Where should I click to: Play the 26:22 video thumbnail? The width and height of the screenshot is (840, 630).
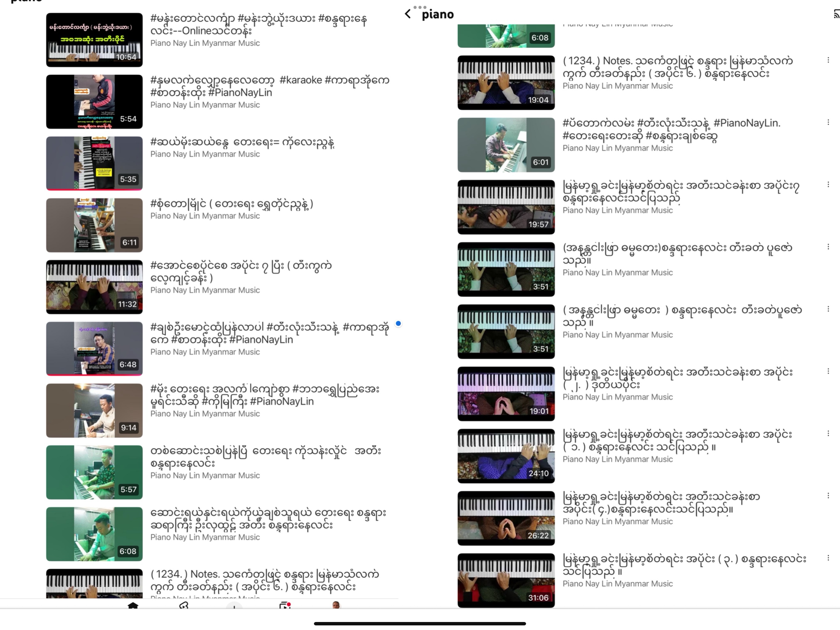pos(506,518)
